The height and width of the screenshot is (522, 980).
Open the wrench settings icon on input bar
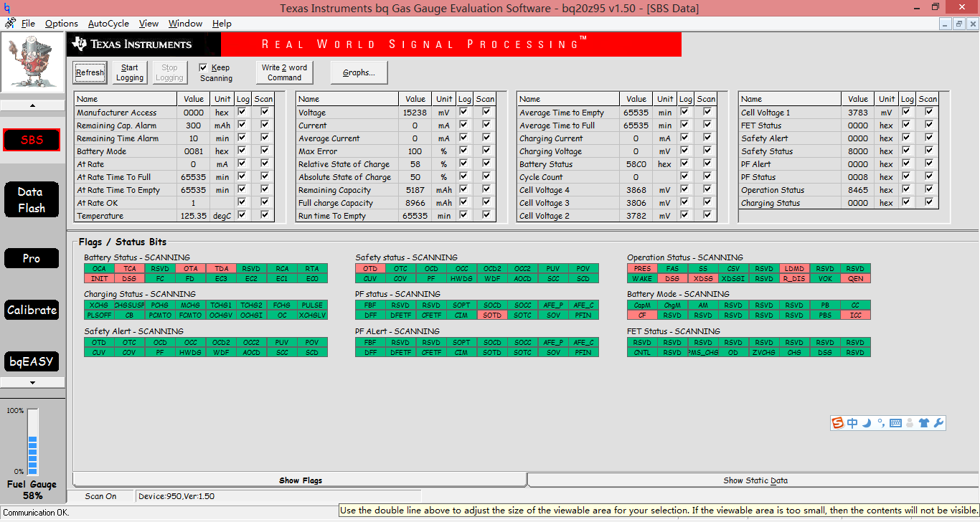click(x=938, y=423)
